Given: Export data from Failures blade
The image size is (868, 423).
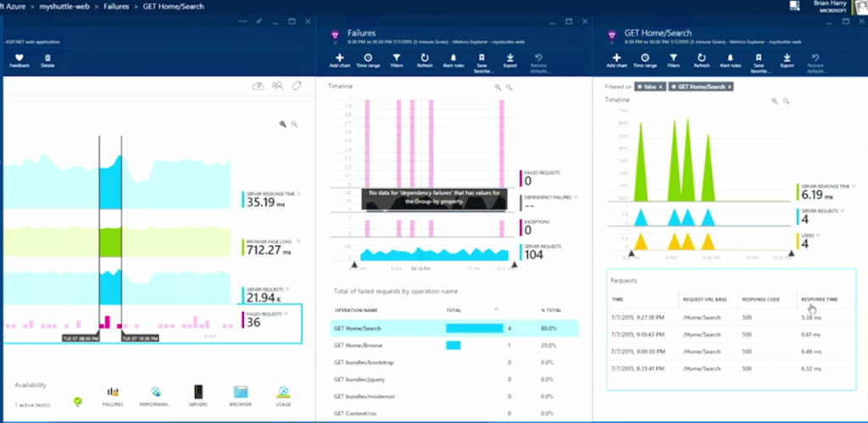Looking at the screenshot, I should pos(509,58).
